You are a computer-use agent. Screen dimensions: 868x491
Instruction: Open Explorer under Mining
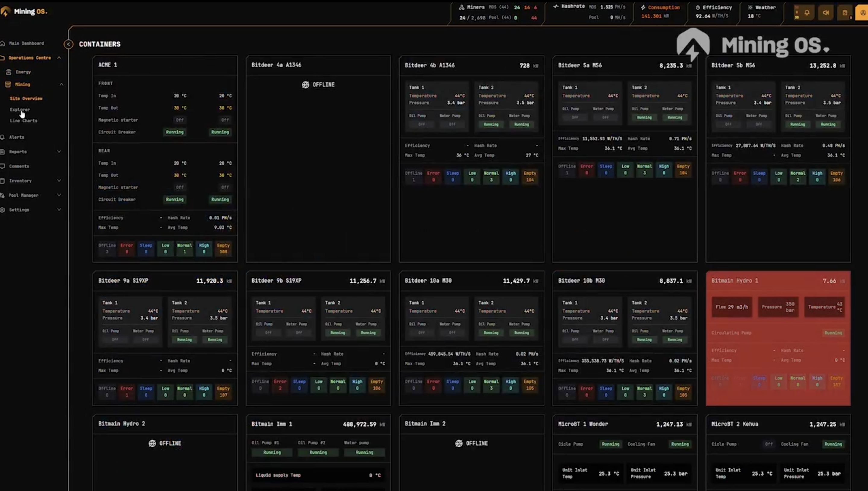tap(20, 109)
